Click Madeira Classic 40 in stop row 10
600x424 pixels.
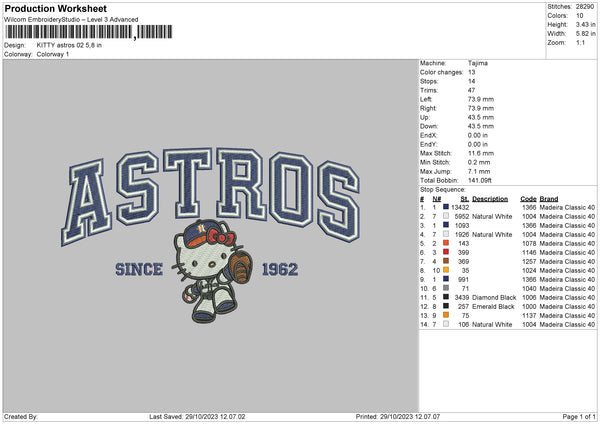coord(567,289)
